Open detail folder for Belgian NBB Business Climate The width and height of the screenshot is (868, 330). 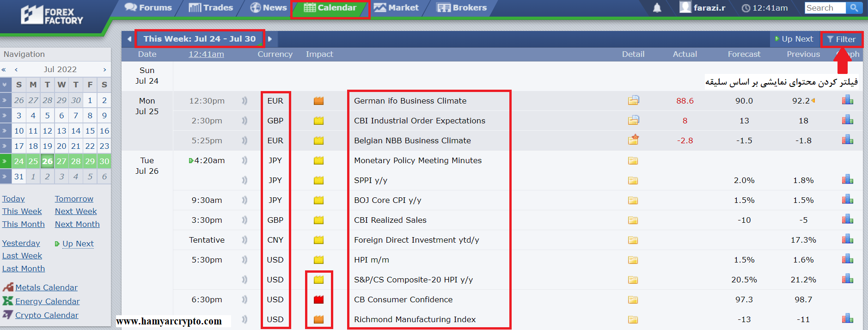[x=633, y=140]
